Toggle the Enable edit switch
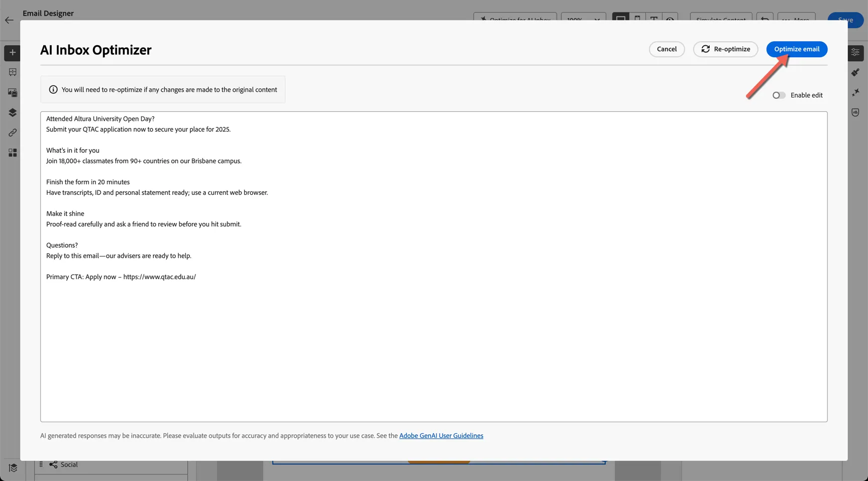 (x=779, y=95)
